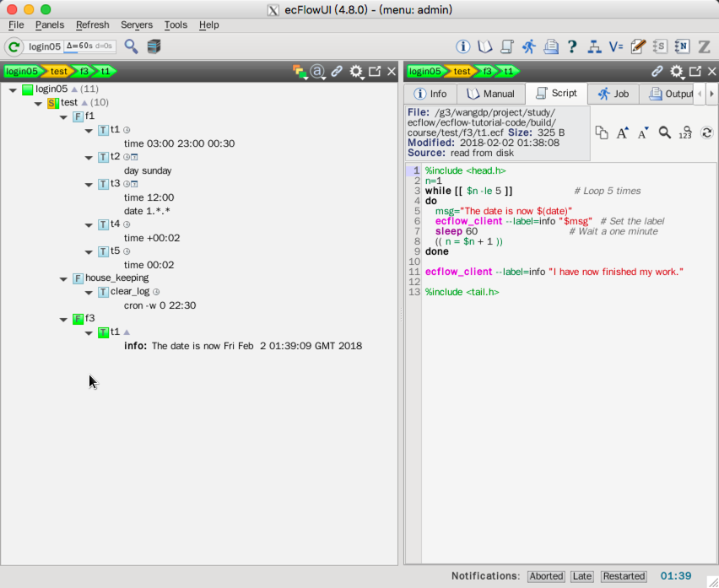Collapse the test suite node
This screenshot has height=588, width=719.
(x=38, y=103)
